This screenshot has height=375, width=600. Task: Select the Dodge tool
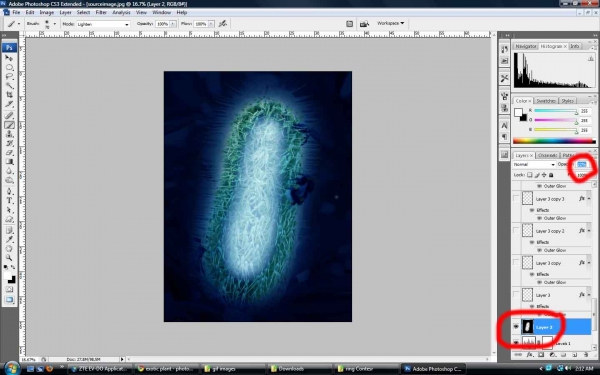click(x=9, y=180)
